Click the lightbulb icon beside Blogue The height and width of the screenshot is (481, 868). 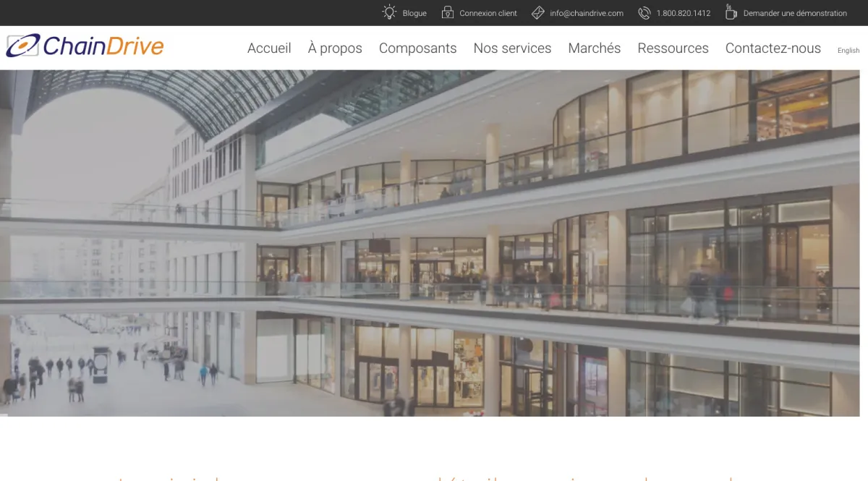390,12
